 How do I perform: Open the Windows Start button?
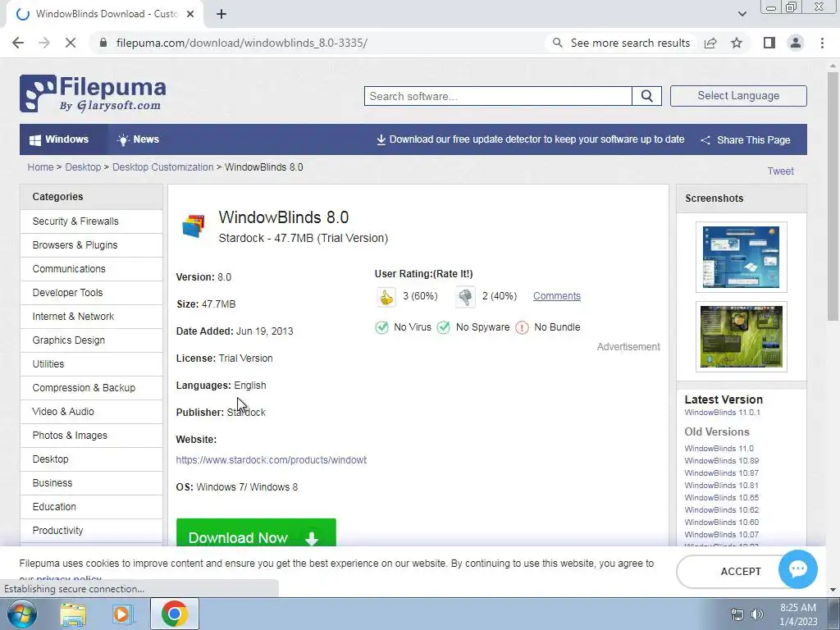[x=21, y=614]
